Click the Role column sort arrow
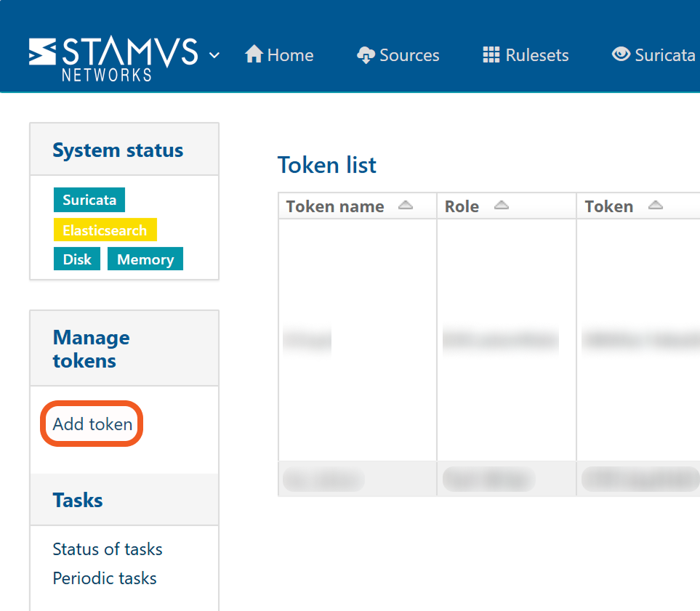This screenshot has height=611, width=700. point(501,206)
